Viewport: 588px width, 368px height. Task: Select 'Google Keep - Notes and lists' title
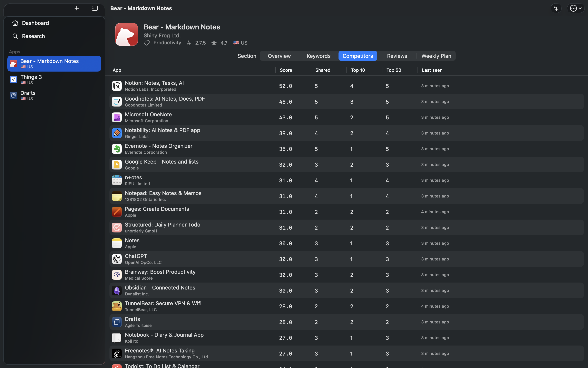point(161,162)
